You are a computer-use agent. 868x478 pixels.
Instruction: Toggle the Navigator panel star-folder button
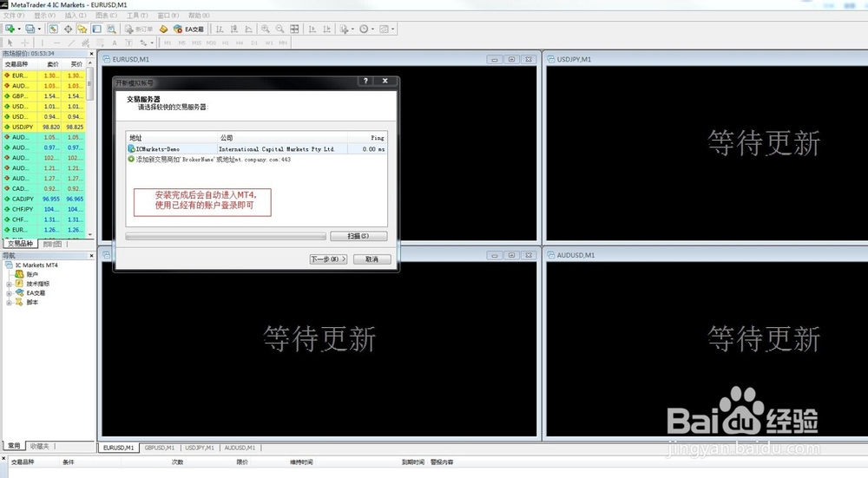[x=82, y=29]
